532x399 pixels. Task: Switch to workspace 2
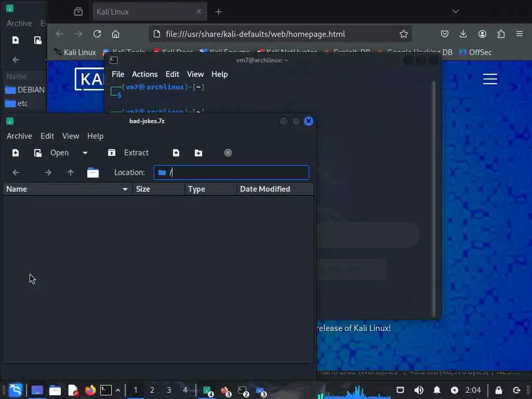[x=152, y=391]
